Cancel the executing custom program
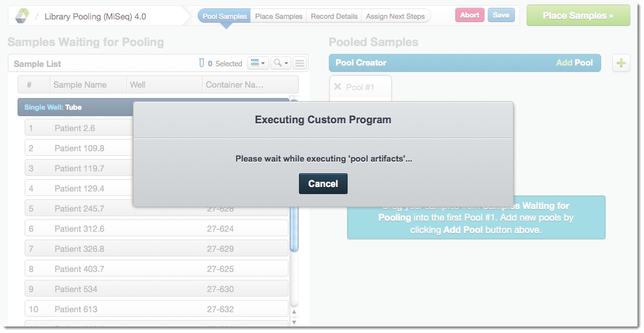Screen dimensions: 644x333 (x=323, y=184)
